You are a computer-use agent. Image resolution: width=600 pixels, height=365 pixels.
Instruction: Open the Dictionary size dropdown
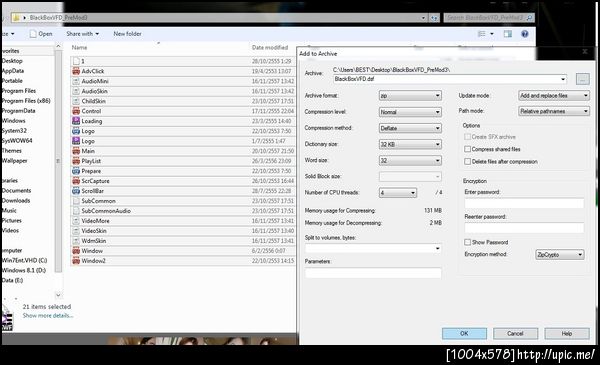point(410,144)
